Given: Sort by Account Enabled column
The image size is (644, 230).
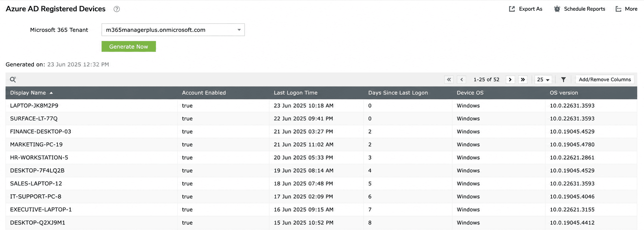Looking at the screenshot, I should click(x=204, y=93).
